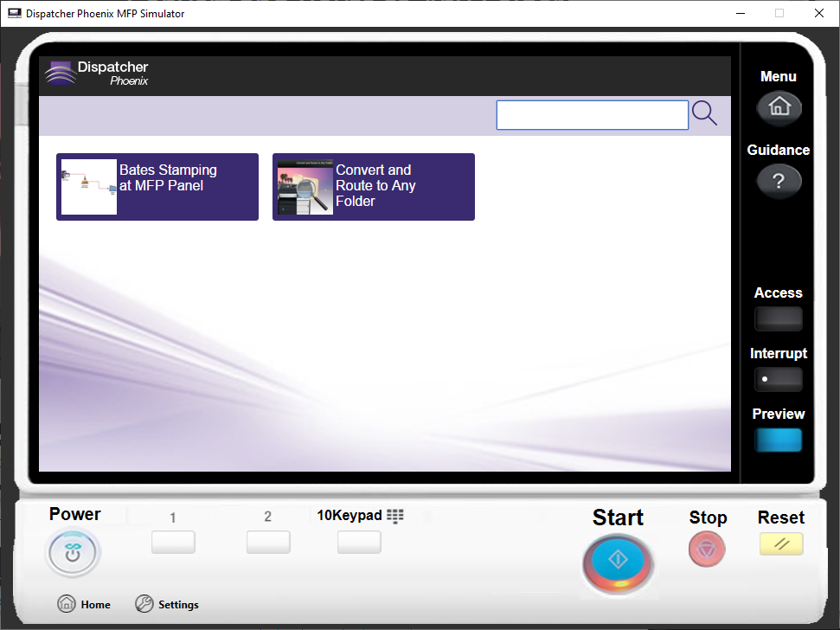
Task: Tap the blue Preview button
Action: click(779, 440)
